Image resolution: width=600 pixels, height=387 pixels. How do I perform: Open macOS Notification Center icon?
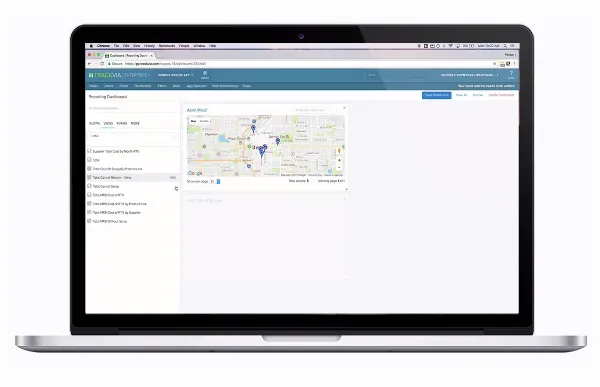tap(512, 46)
